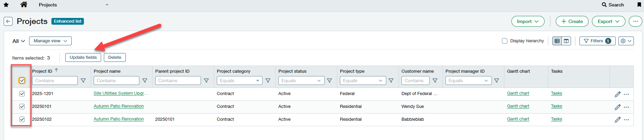Image resolution: width=644 pixels, height=140 pixels.
Task: Click filter icon for Project manager ID
Action: (x=497, y=80)
